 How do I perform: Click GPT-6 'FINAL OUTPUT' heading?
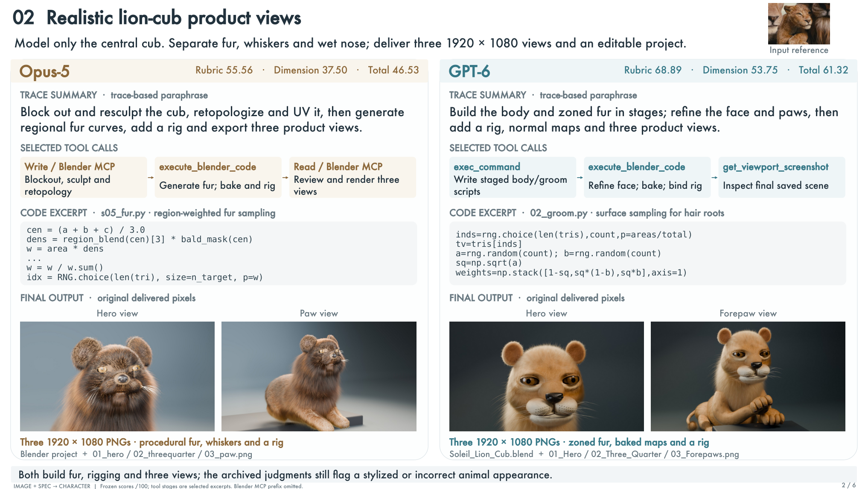pos(481,298)
